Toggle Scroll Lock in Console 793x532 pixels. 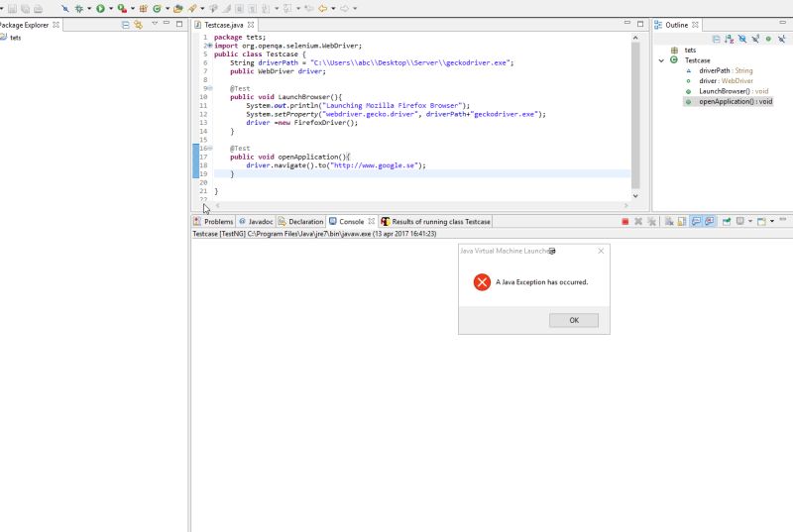click(x=682, y=221)
